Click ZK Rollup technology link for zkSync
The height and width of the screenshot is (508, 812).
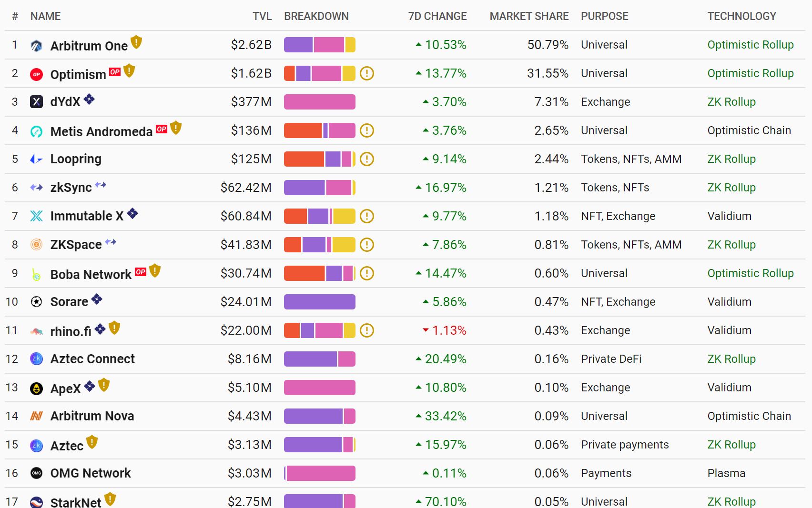(731, 188)
